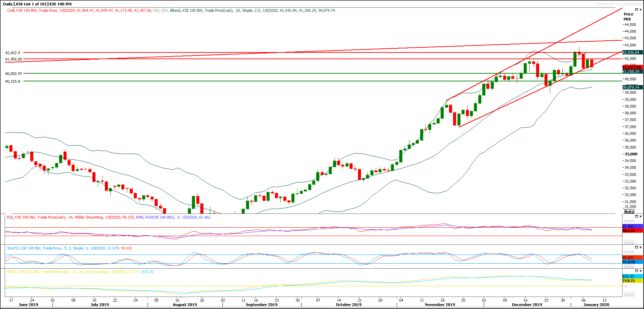Maximize the StochS indicator subpanel
Screen dimensions: 644x309
pos(637,247)
